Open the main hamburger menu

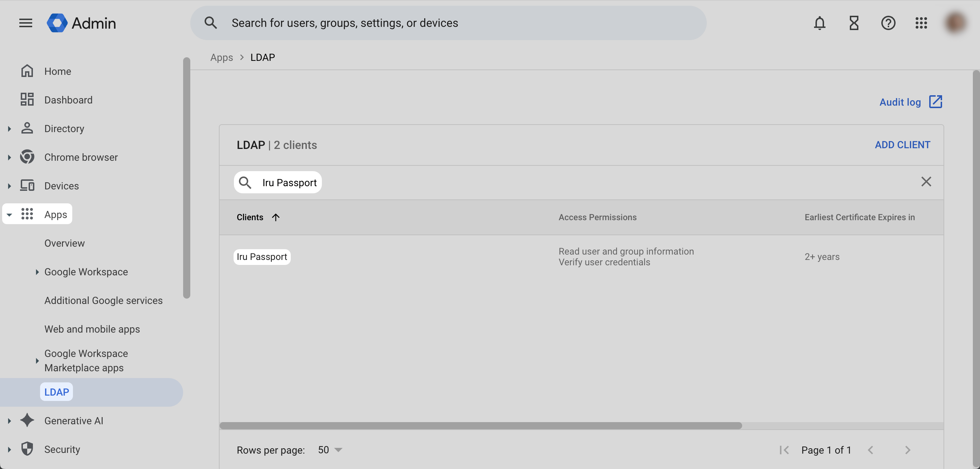25,23
